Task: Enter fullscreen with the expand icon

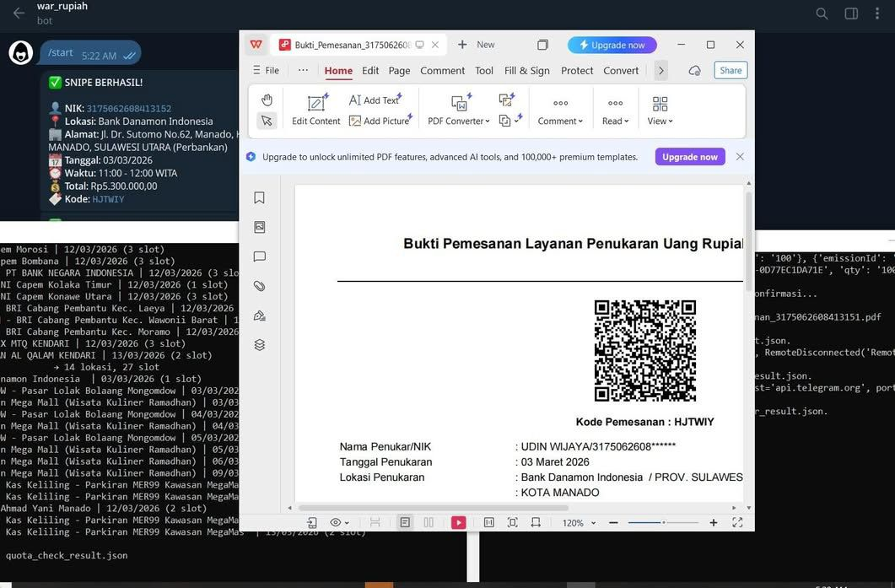Action: (737, 522)
